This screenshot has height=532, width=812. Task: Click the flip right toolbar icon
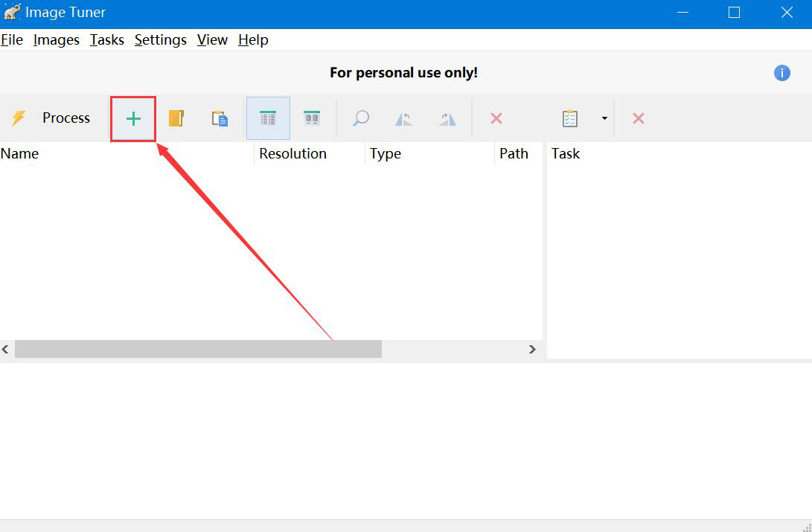tap(447, 118)
